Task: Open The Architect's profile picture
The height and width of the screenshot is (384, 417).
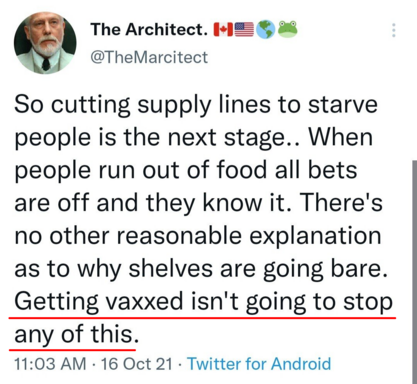Action: (45, 43)
